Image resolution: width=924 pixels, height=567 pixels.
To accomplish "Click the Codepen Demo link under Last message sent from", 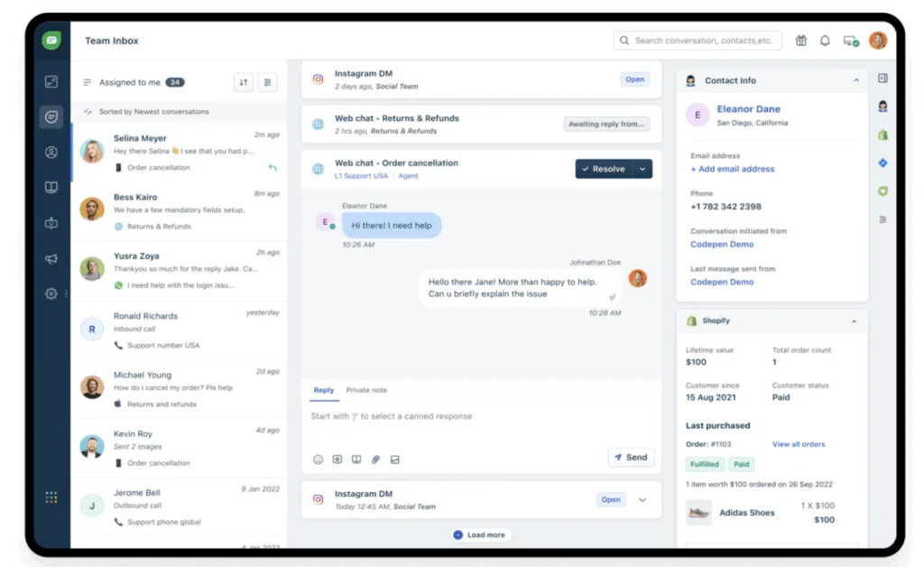I will tap(722, 283).
